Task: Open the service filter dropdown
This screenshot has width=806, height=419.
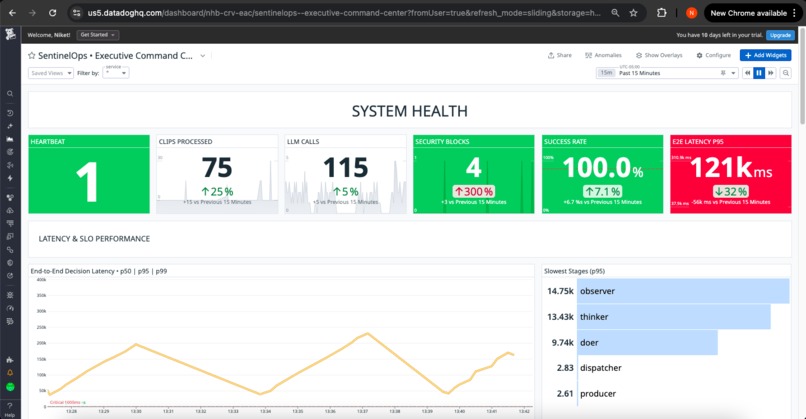Action: tap(116, 73)
